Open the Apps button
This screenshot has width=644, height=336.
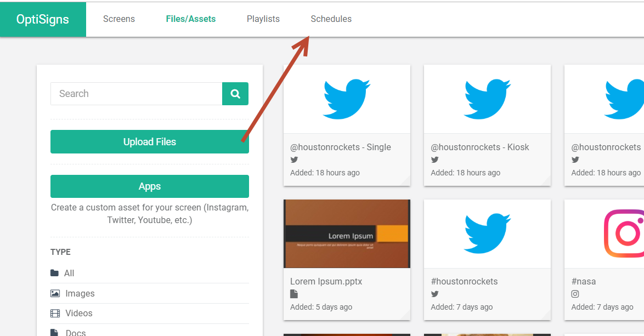(x=150, y=186)
